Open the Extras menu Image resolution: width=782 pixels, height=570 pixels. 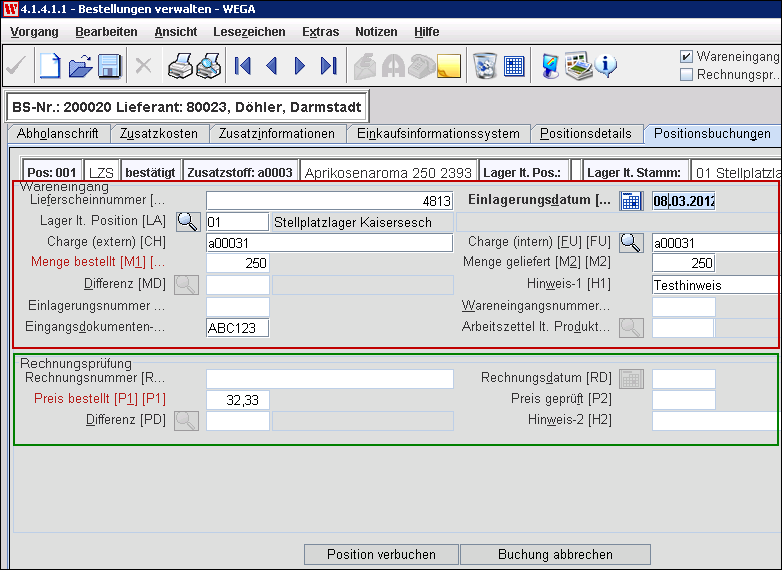(x=320, y=32)
